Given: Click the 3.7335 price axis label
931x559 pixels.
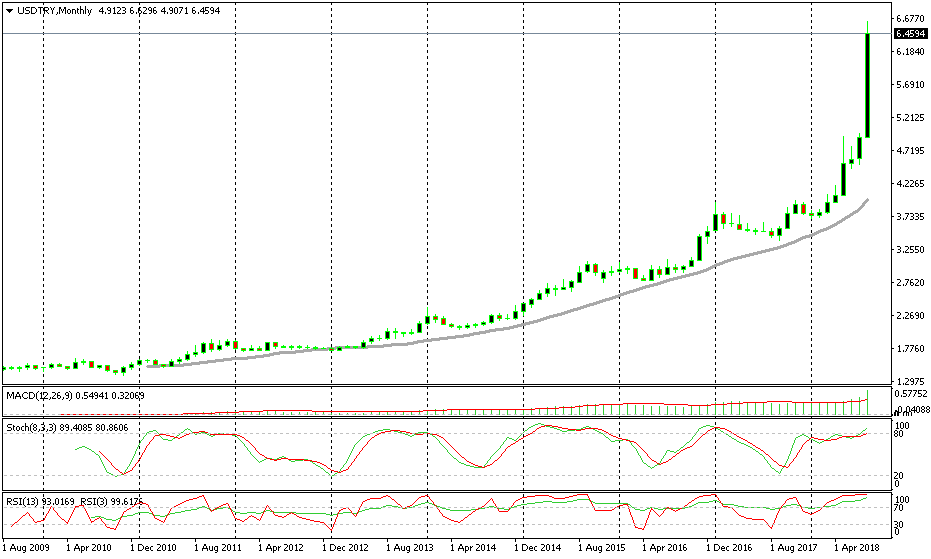Looking at the screenshot, I should click(x=911, y=217).
